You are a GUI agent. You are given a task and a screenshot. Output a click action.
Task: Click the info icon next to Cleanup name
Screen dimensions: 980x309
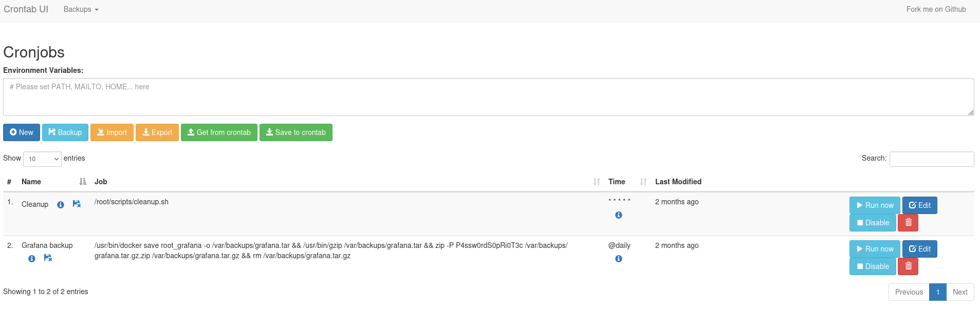(x=61, y=205)
